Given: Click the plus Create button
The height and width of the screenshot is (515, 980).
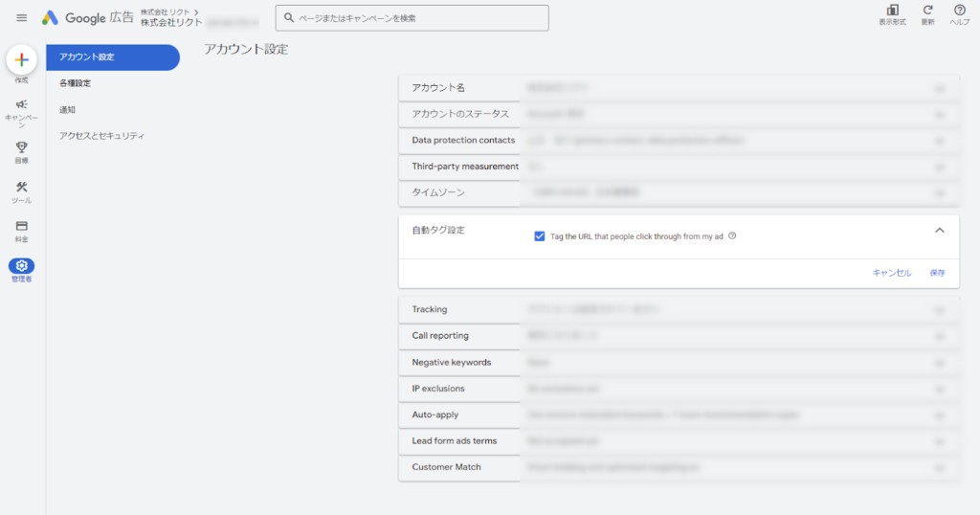Looking at the screenshot, I should [x=21, y=60].
